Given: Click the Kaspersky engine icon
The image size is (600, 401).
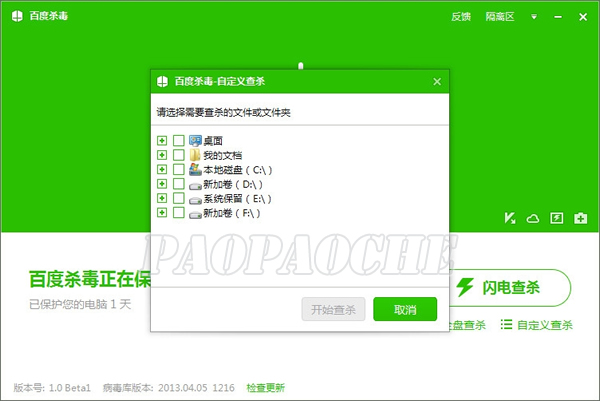Looking at the screenshot, I should pyautogui.click(x=510, y=218).
